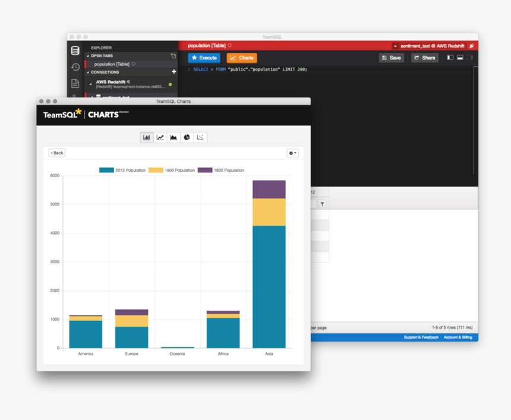Click the 'America' axis label
This screenshot has width=511, height=420.
tap(86, 354)
